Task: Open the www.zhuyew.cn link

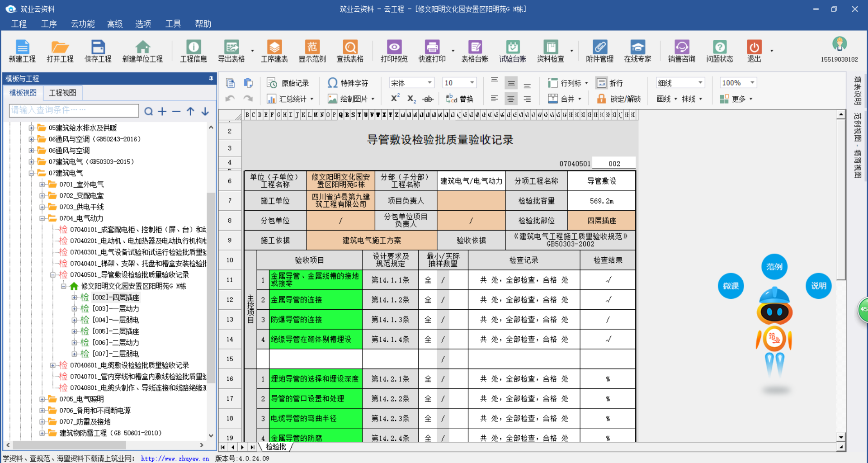Action: coord(175,458)
